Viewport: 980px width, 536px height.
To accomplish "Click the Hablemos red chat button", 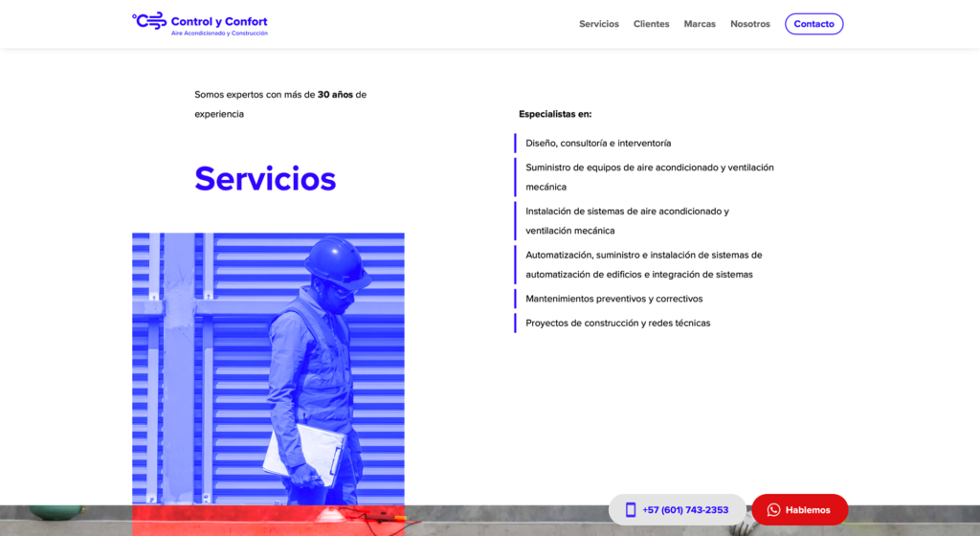I will coord(799,510).
